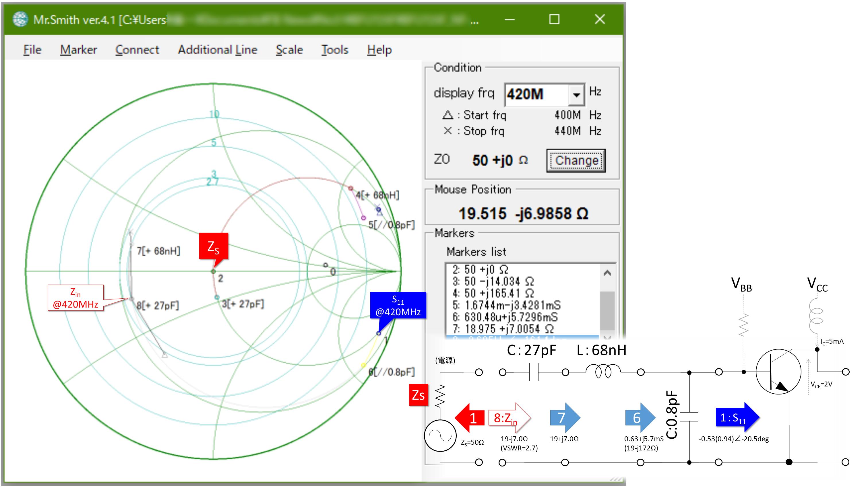The image size is (868, 488).
Task: Open the Help menu
Action: (379, 50)
